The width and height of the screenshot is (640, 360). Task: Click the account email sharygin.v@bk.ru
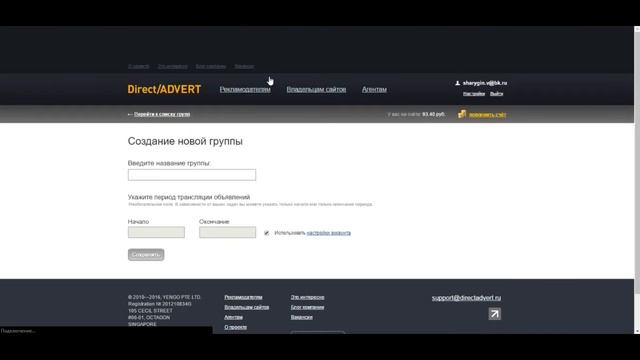click(x=485, y=83)
